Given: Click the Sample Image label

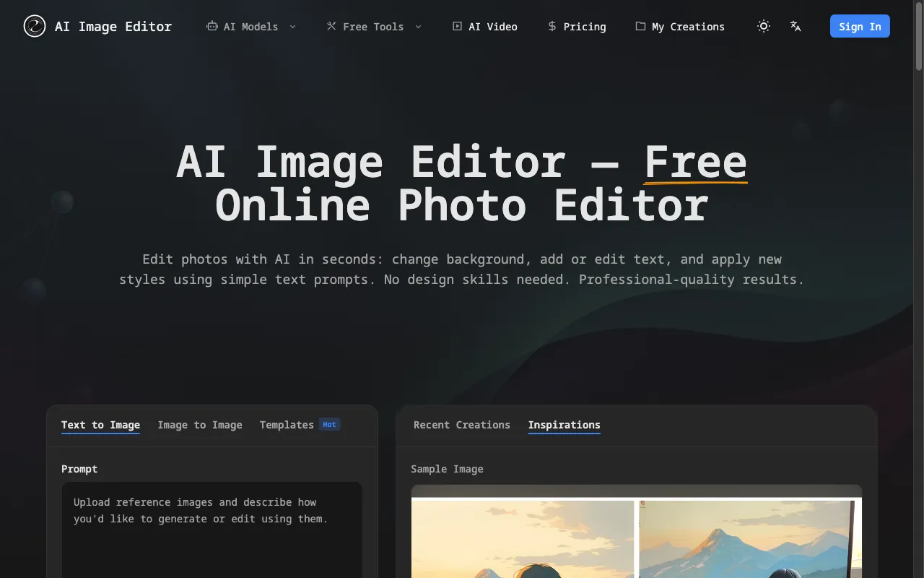Looking at the screenshot, I should point(447,469).
